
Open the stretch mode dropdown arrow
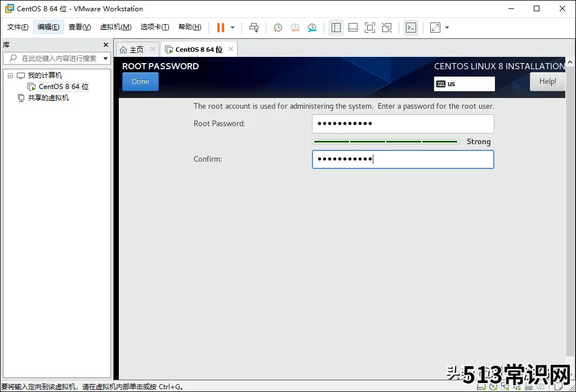pyautogui.click(x=447, y=28)
